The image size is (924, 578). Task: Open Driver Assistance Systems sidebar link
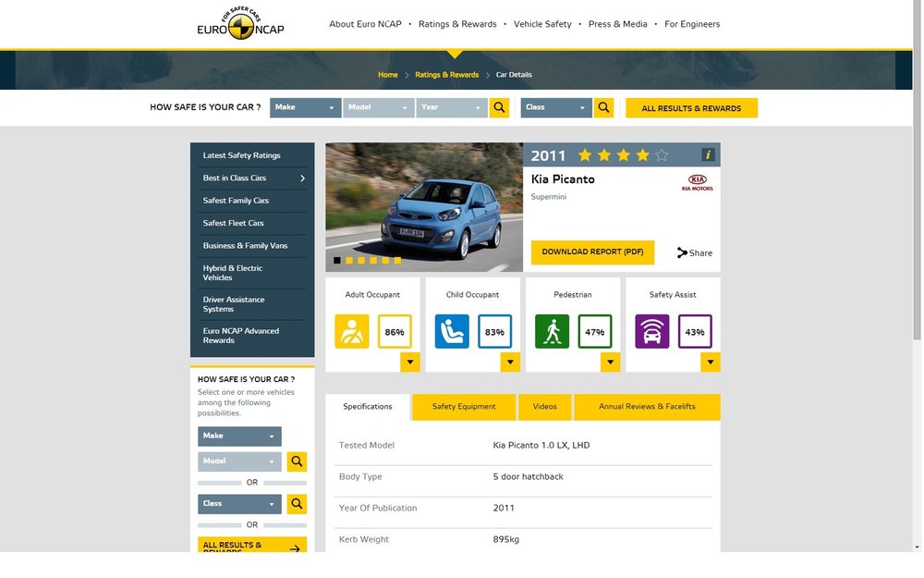coord(234,304)
